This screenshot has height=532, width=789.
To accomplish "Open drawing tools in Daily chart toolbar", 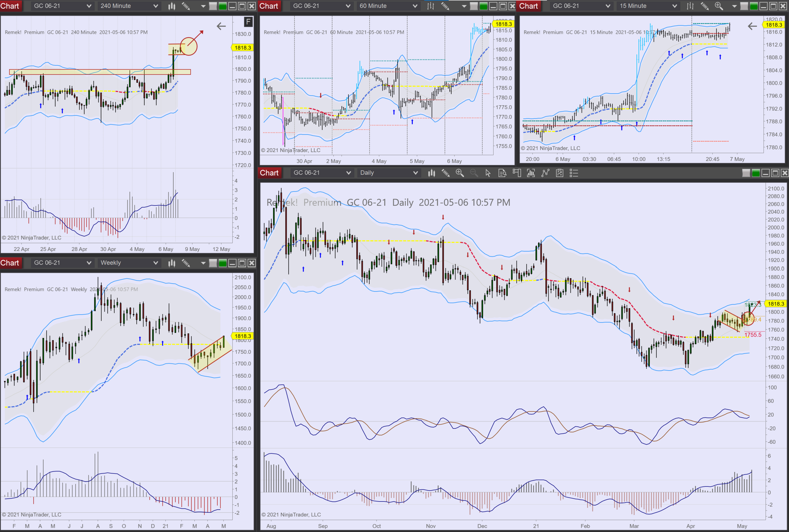I will pos(445,173).
